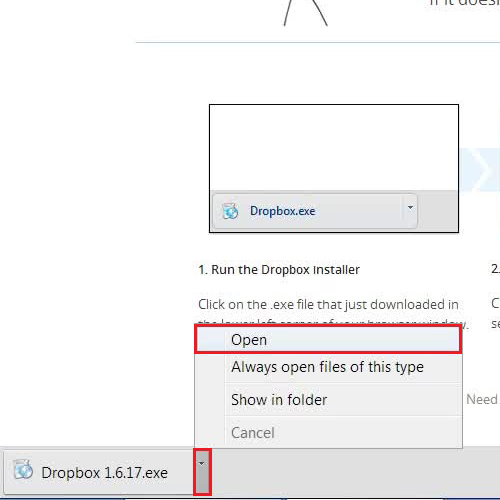Screen dimensions: 500x500
Task: Choose Show in folder menu entry
Action: coord(328,400)
